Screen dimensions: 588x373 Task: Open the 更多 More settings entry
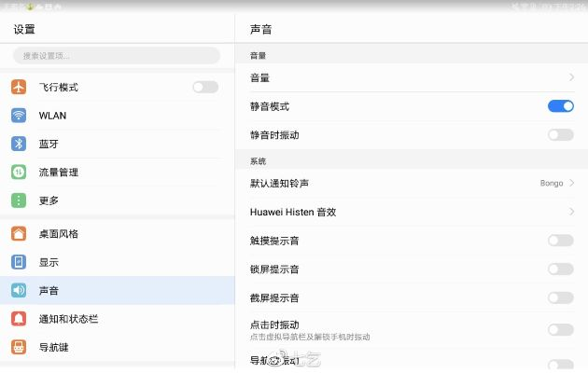point(118,200)
